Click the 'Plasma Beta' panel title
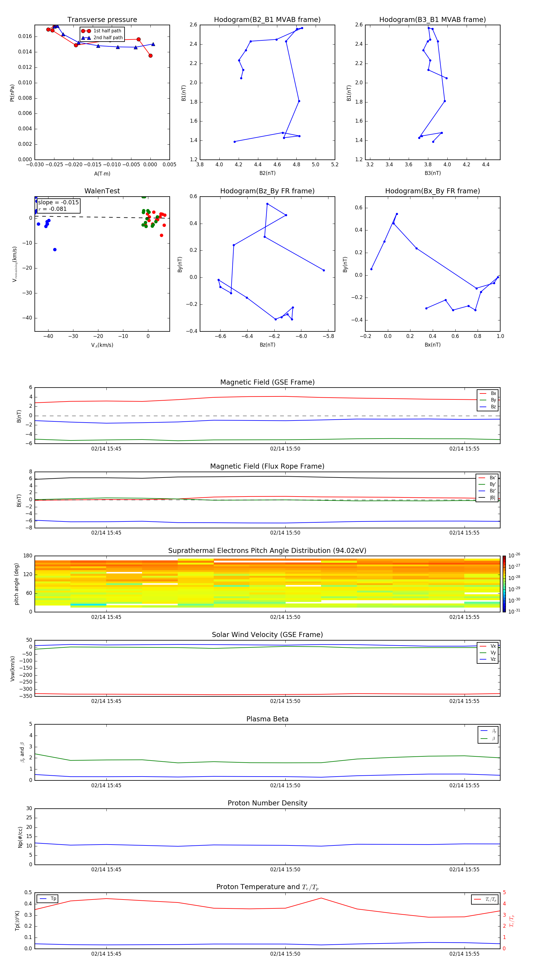535x980 pixels. click(x=267, y=719)
